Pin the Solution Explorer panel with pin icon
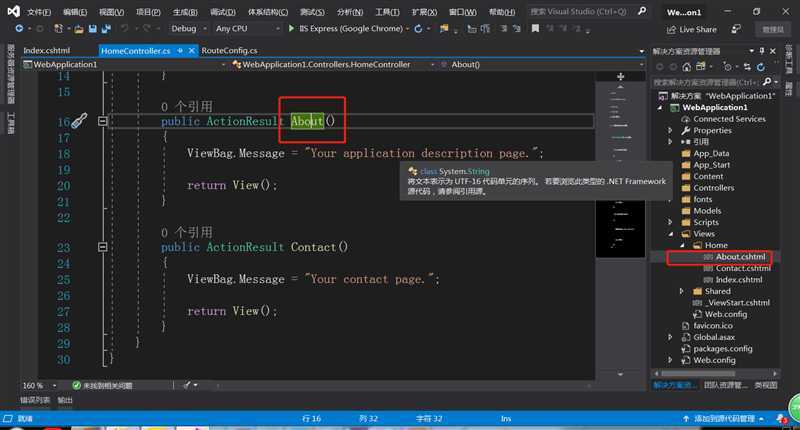The width and height of the screenshot is (800, 430). 762,51
